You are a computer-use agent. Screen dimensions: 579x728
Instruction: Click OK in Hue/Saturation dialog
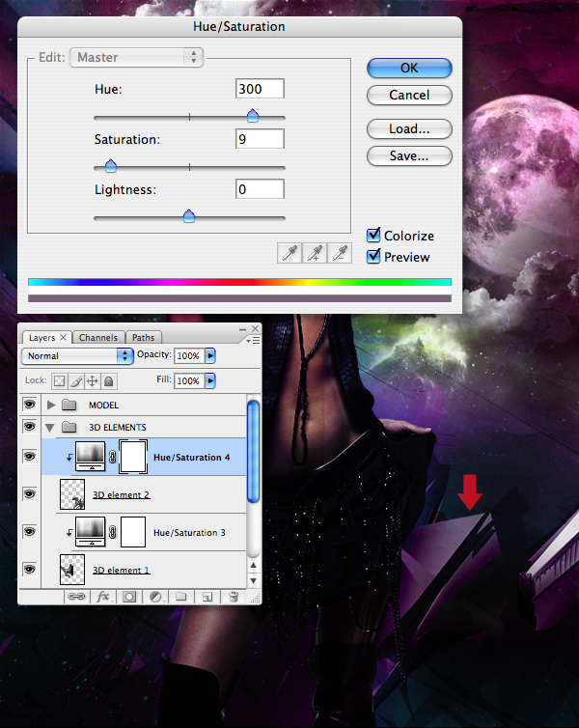(x=409, y=68)
